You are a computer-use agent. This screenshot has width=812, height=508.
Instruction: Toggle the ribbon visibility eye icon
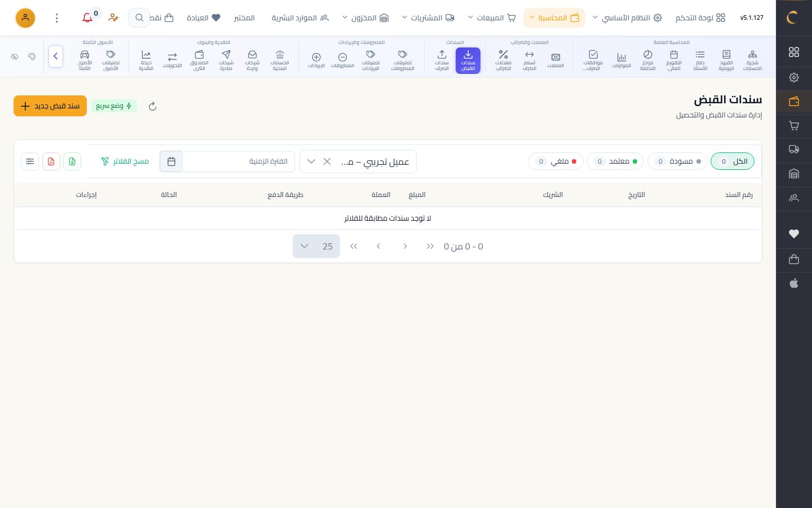(x=15, y=56)
